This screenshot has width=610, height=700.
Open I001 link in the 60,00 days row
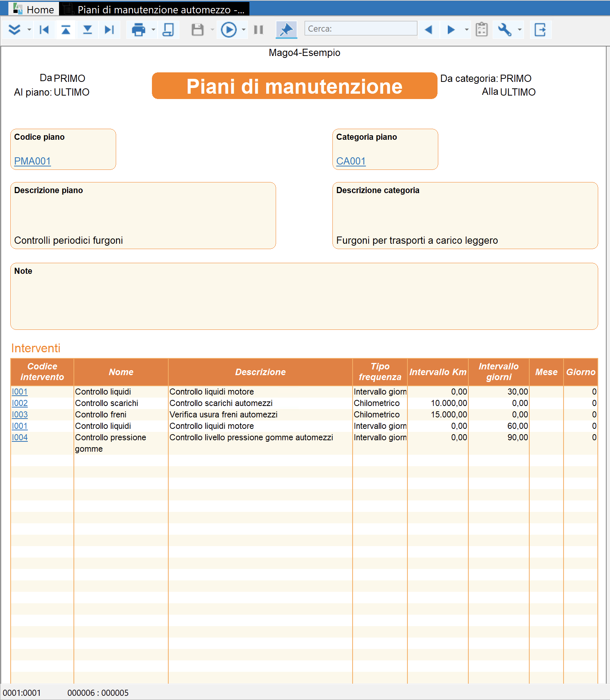point(20,426)
